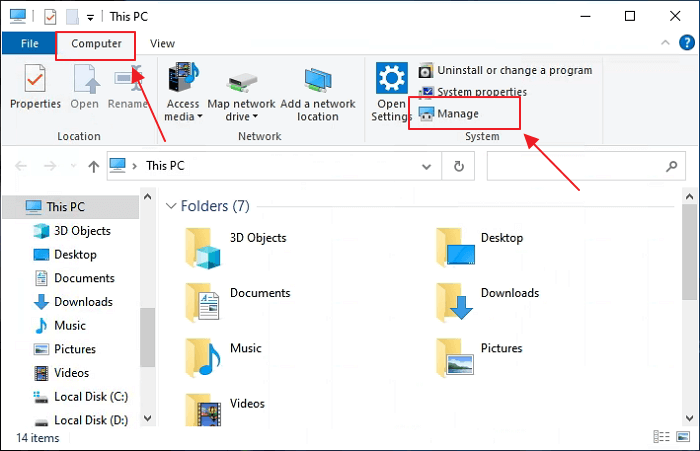Click the New folder quick access icon in the title bar
Image resolution: width=700 pixels, height=451 pixels.
click(72, 17)
